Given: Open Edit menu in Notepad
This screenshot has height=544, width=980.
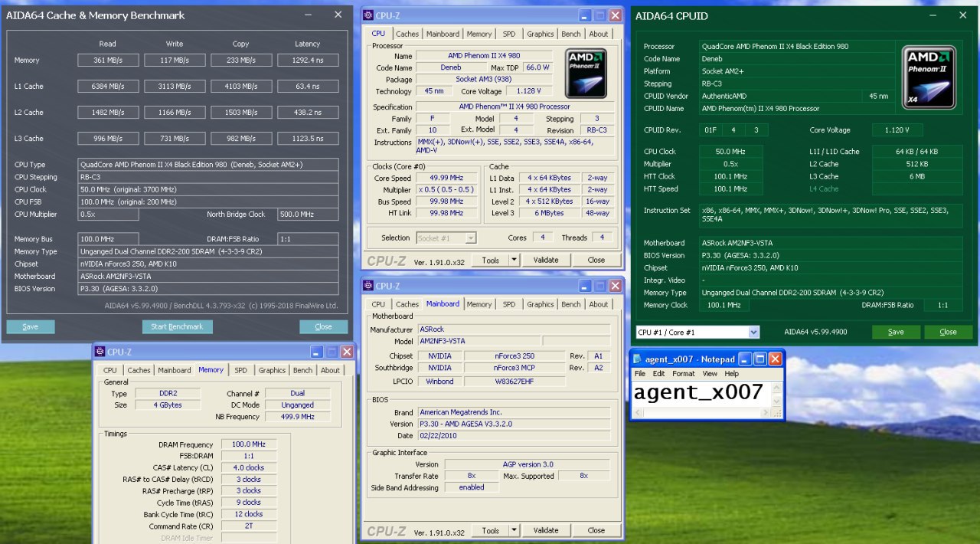Looking at the screenshot, I should [658, 374].
